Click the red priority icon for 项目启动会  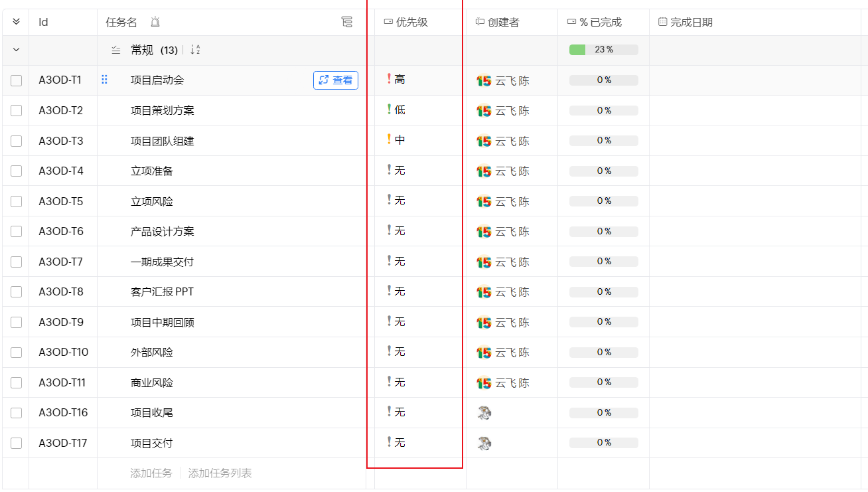point(389,79)
